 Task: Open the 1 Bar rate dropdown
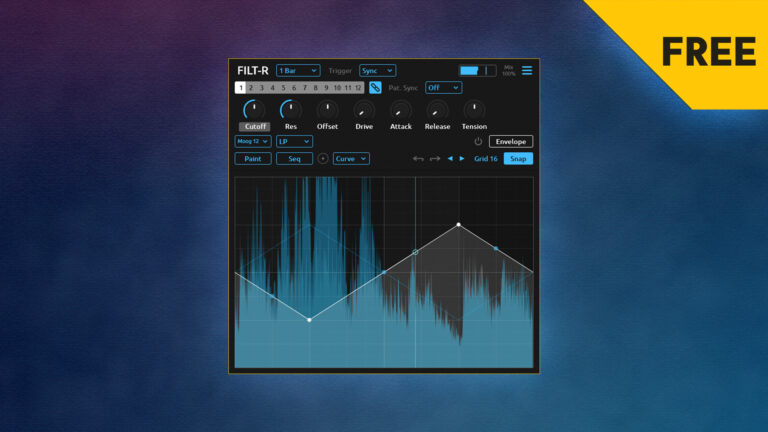click(298, 71)
